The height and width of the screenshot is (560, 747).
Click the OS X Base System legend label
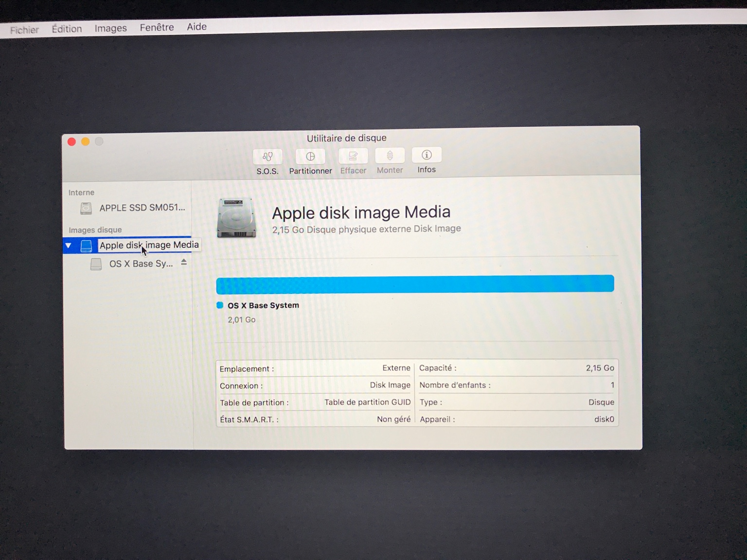[x=263, y=305]
